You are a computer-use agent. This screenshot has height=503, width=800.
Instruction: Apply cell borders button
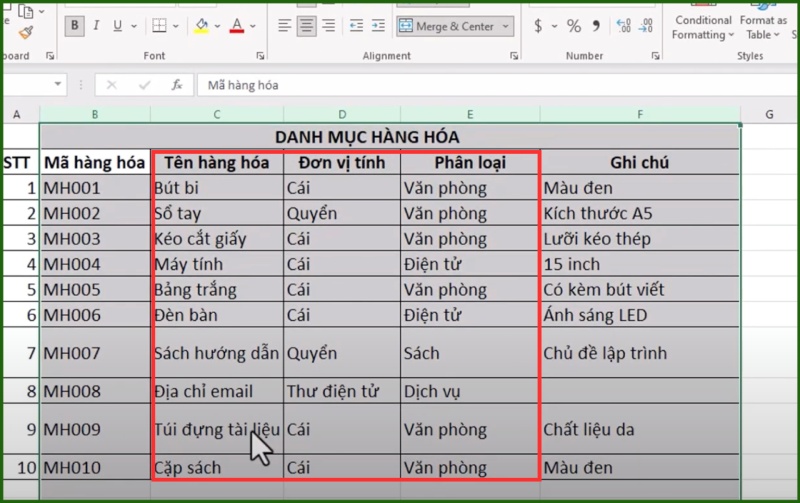coord(159,26)
